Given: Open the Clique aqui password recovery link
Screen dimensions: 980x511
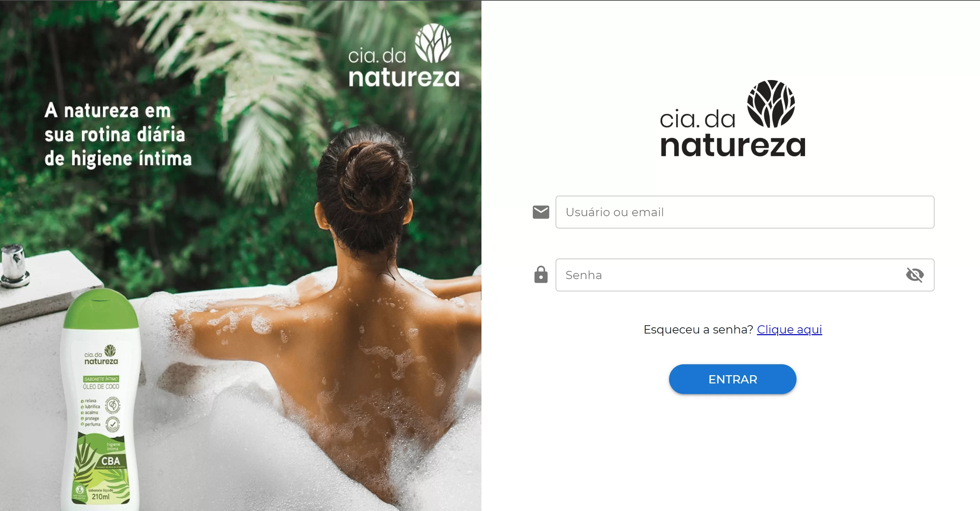Looking at the screenshot, I should click(x=789, y=329).
